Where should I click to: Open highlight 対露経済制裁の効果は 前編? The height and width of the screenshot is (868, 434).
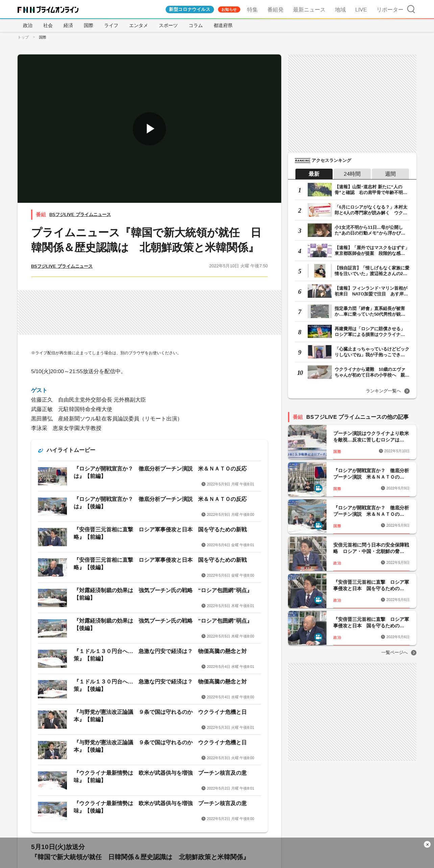(x=149, y=598)
